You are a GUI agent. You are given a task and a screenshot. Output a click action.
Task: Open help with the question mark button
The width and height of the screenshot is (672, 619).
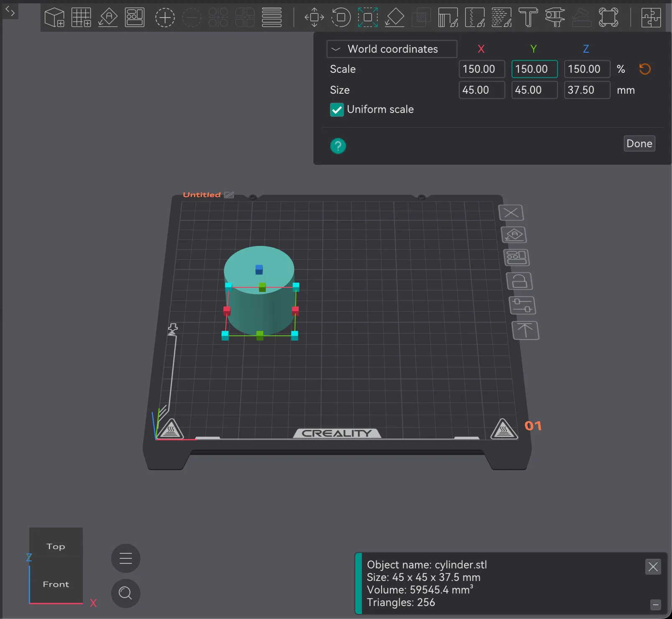coord(338,146)
